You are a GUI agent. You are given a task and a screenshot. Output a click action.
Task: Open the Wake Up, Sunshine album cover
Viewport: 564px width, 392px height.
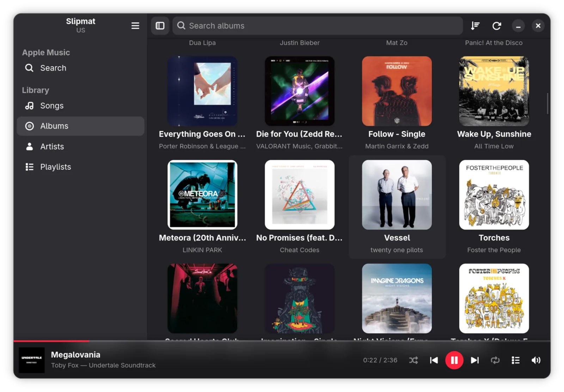pos(494,91)
